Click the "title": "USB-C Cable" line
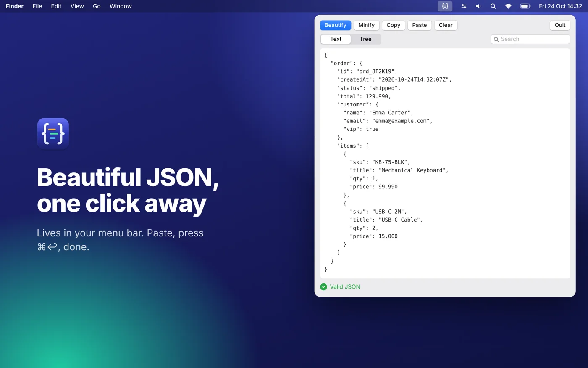Screen dimensions: 588x368 (386, 220)
